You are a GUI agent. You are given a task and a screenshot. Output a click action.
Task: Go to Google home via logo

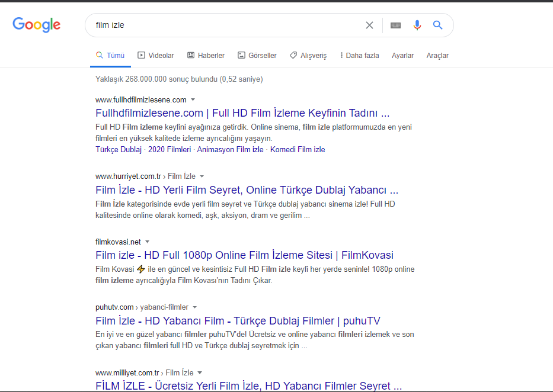tap(36, 25)
